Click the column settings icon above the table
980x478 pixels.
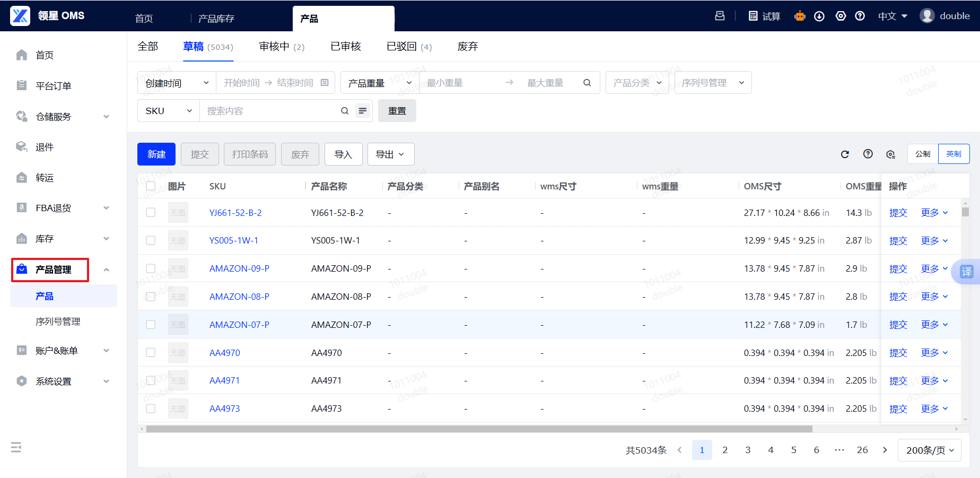point(890,154)
